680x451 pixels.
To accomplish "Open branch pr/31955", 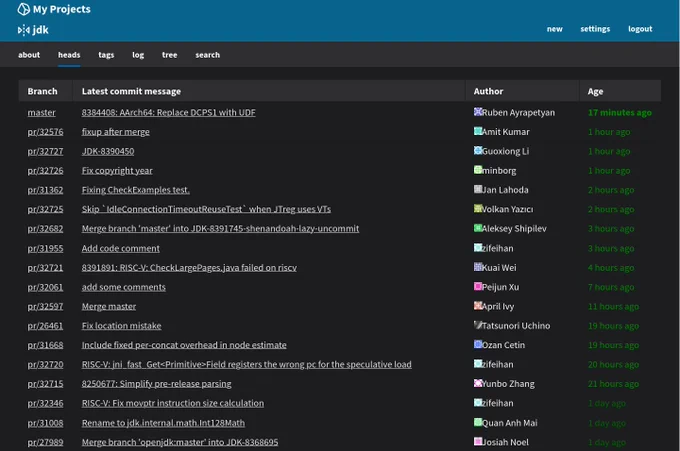I will click(46, 248).
